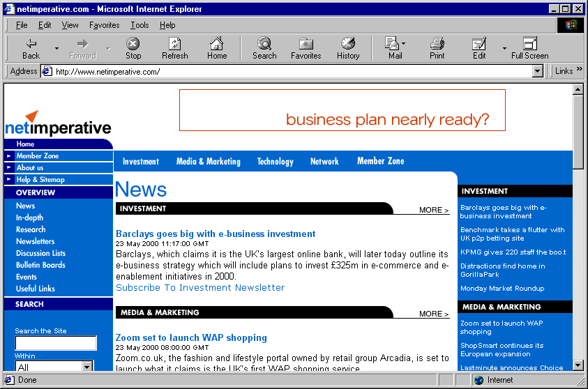Open the Edit menu
Image resolution: width=588 pixels, height=389 pixels.
point(45,25)
